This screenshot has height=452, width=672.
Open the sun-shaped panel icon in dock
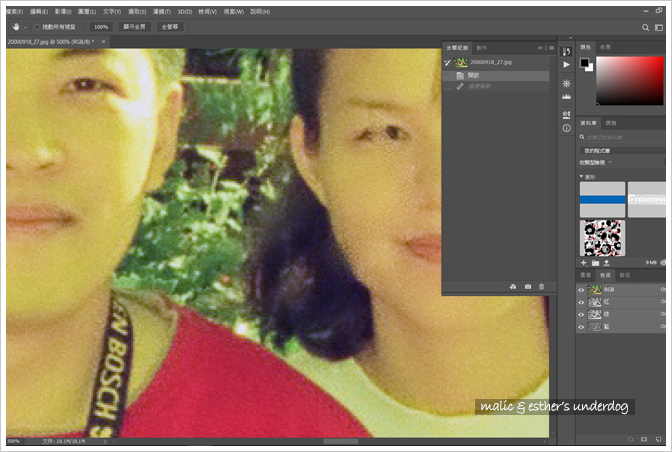[x=566, y=84]
